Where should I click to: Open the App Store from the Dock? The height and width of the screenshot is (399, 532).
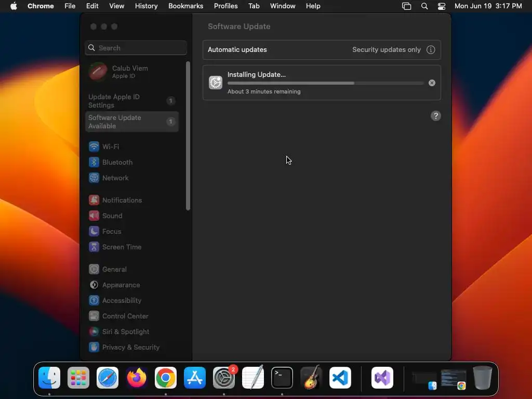tap(195, 378)
